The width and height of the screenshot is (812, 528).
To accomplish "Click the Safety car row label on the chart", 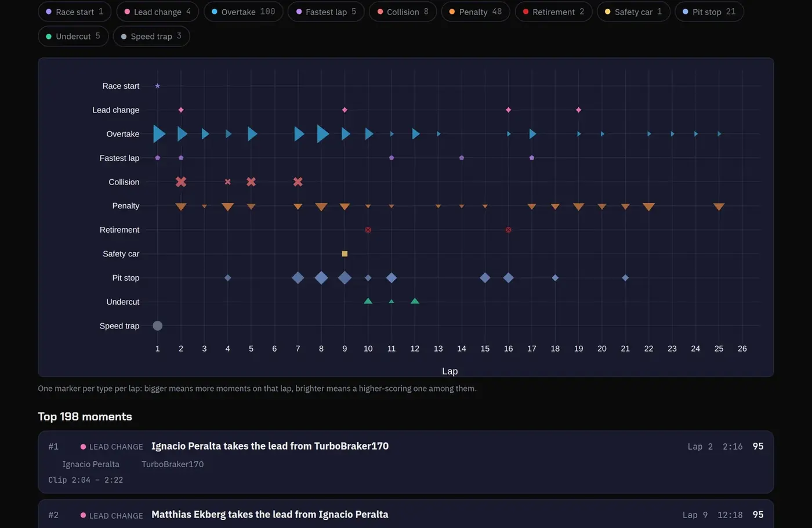I will tap(121, 254).
